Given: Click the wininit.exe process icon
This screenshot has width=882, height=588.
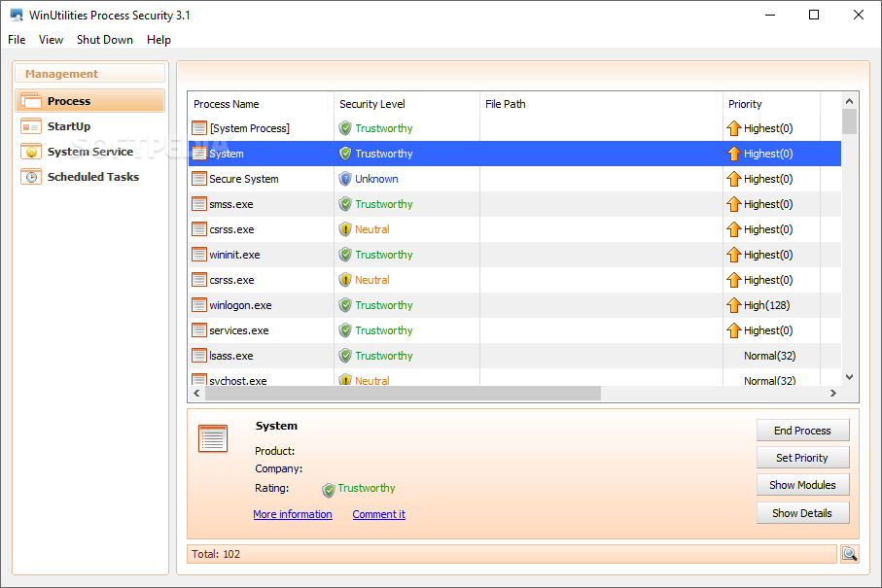Looking at the screenshot, I should click(x=199, y=255).
